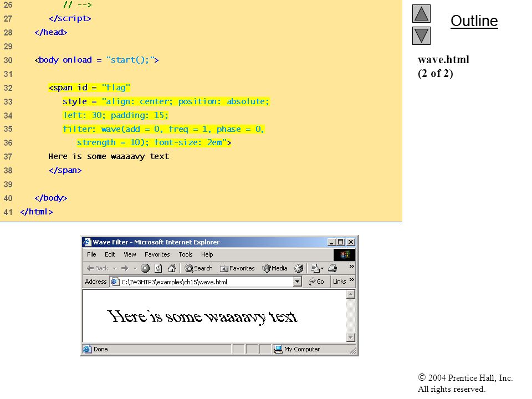Click the page icon in the status bar
Viewport: 532px width, 399px height.
click(x=87, y=349)
